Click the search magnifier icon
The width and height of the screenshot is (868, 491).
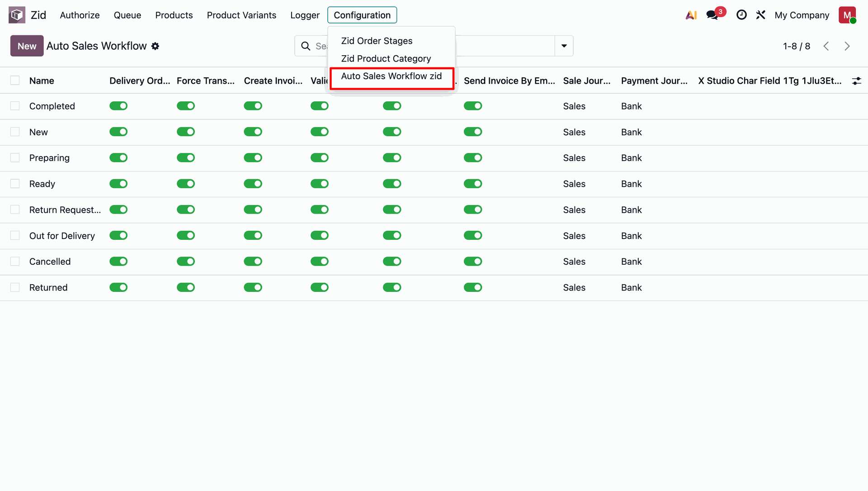click(x=306, y=46)
